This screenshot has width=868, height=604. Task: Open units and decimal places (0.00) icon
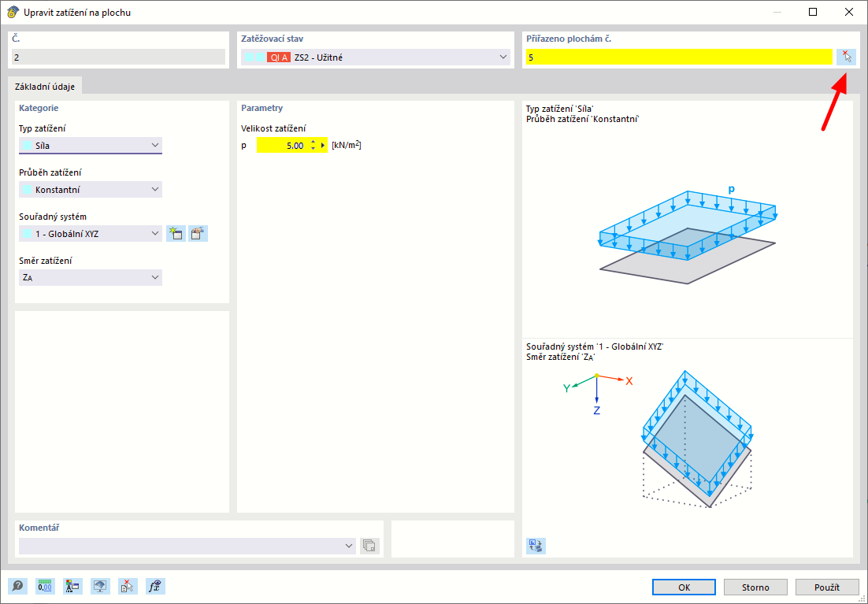46,587
